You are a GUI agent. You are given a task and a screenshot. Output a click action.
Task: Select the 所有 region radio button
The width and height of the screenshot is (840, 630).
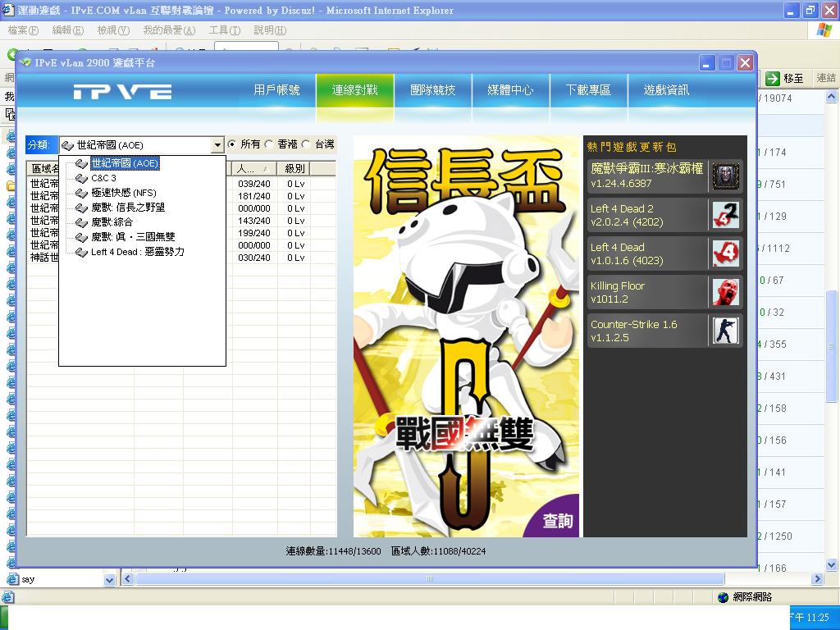[x=231, y=144]
